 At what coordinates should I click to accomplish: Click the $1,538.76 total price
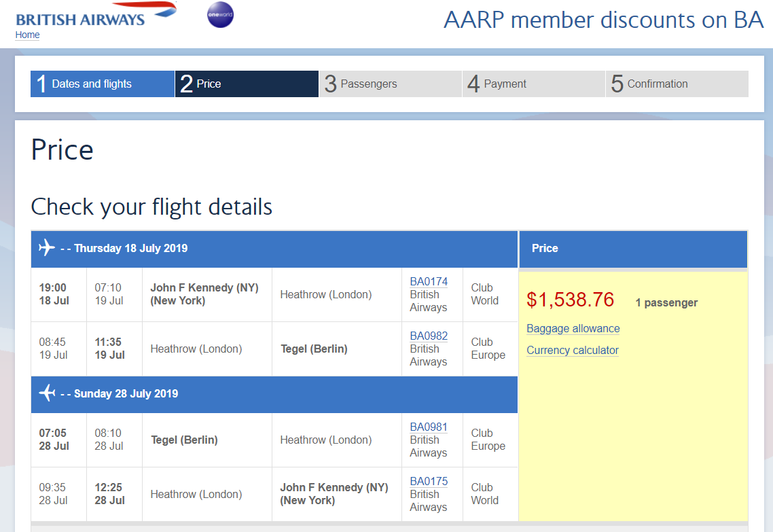[570, 300]
